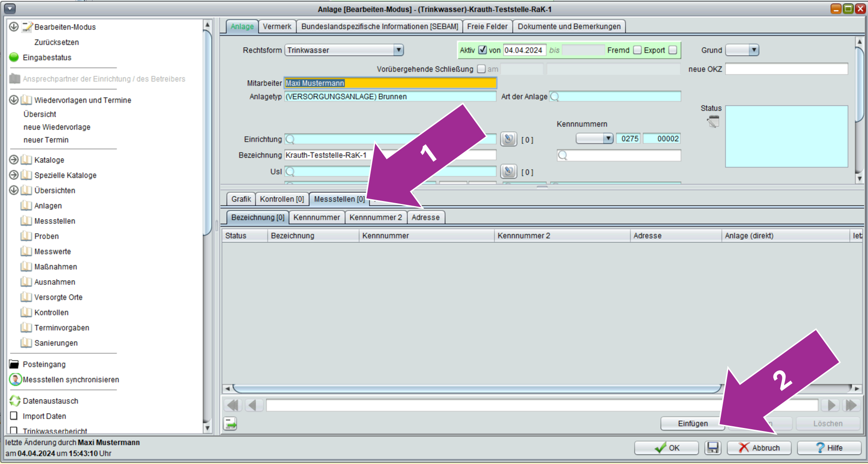The image size is (868, 464).
Task: Click the Einfügen button
Action: 692,423
